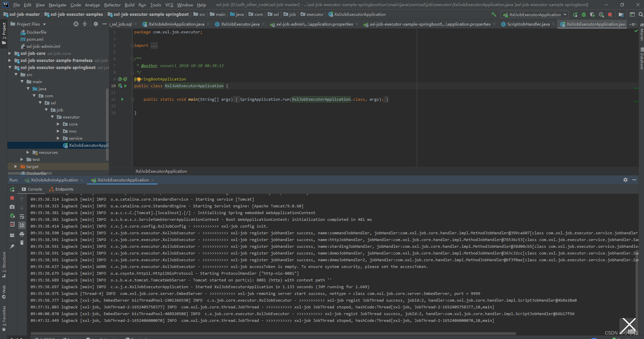Collapse the main method fold marker
Viewport: 644px width, 339px height.
click(x=132, y=99)
